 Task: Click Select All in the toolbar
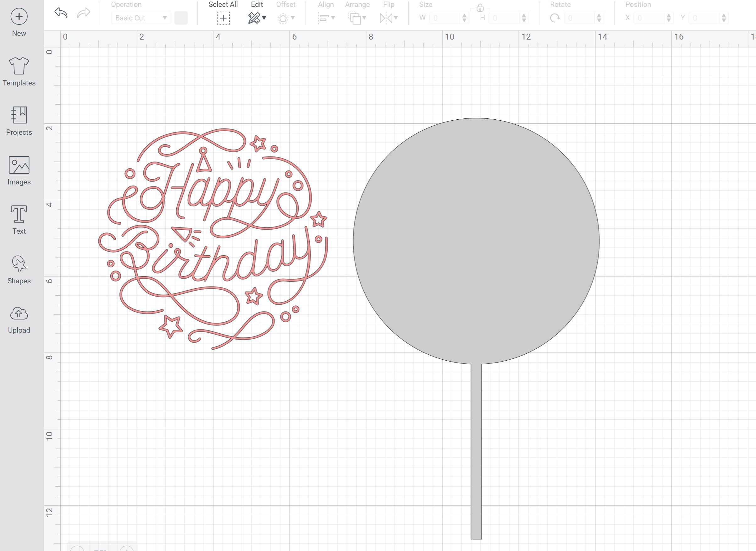pos(223,18)
